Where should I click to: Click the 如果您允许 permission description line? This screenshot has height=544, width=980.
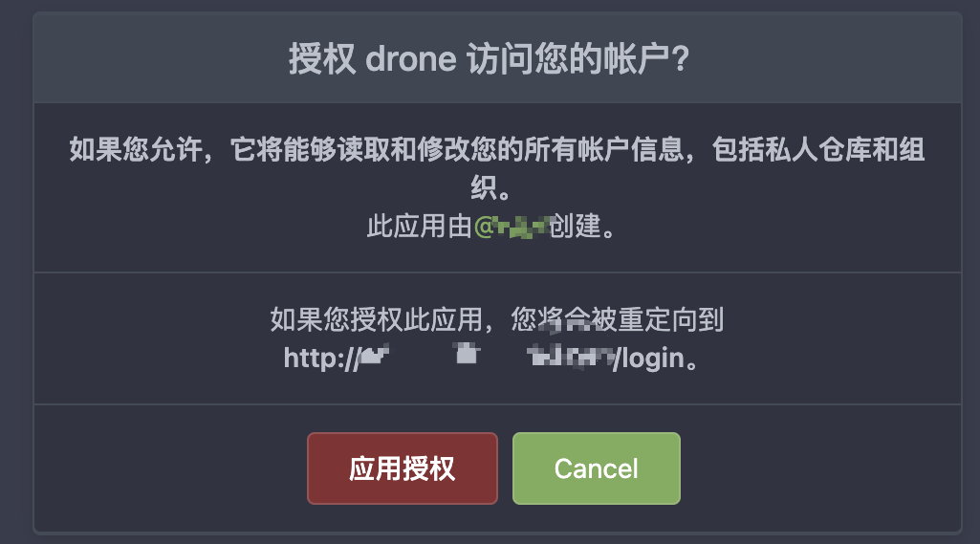click(x=497, y=150)
